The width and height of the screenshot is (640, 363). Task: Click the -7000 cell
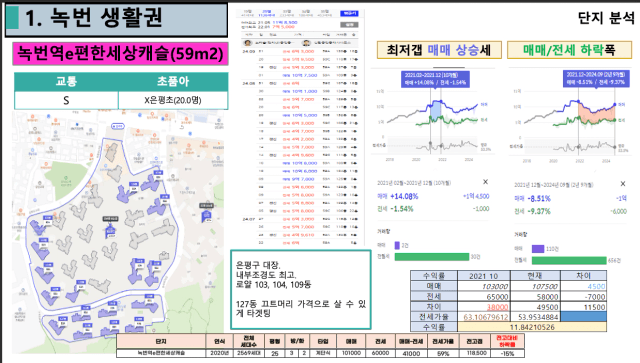click(x=584, y=296)
